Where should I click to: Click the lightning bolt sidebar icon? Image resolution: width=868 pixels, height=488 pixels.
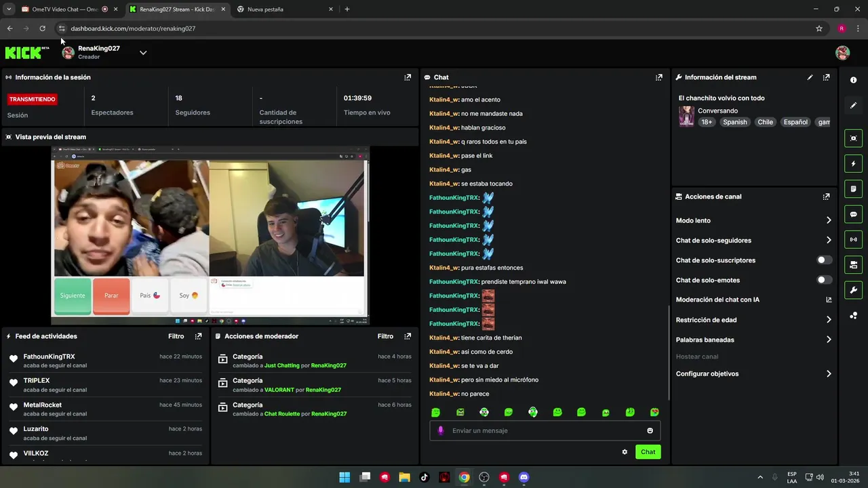coord(853,163)
